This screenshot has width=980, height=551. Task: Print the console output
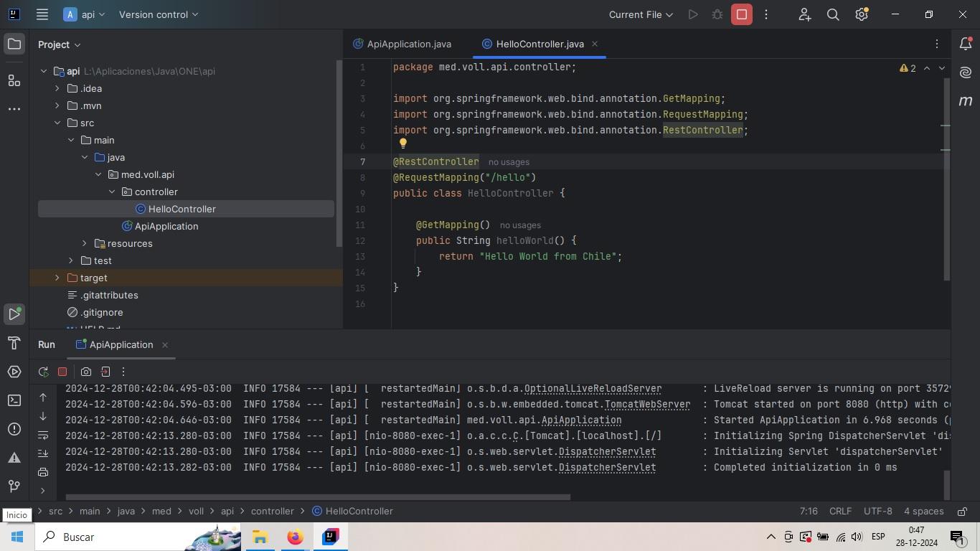43,472
